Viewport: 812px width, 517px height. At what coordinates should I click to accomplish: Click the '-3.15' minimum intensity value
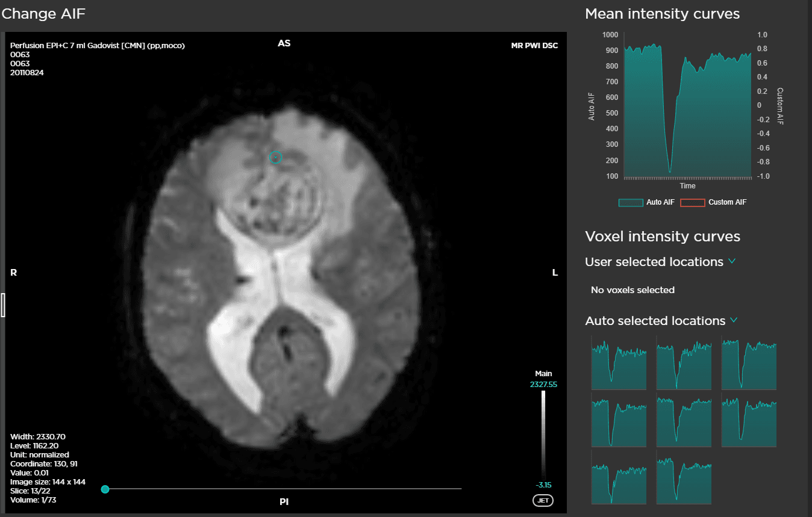(543, 484)
